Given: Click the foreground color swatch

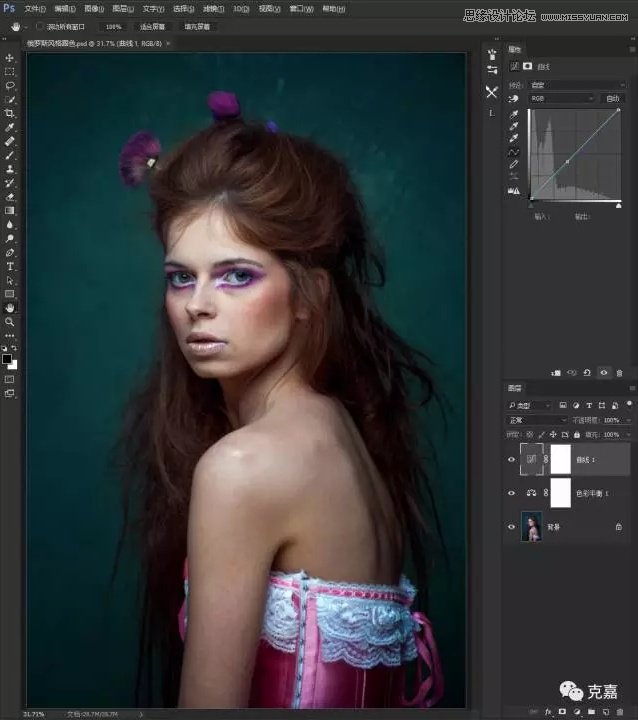Looking at the screenshot, I should pos(7,358).
